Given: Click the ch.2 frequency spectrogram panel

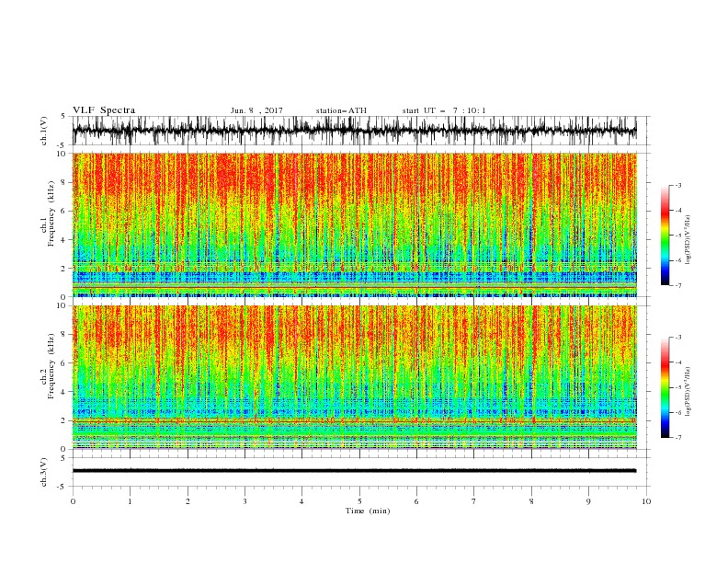Looking at the screenshot, I should click(x=354, y=377).
